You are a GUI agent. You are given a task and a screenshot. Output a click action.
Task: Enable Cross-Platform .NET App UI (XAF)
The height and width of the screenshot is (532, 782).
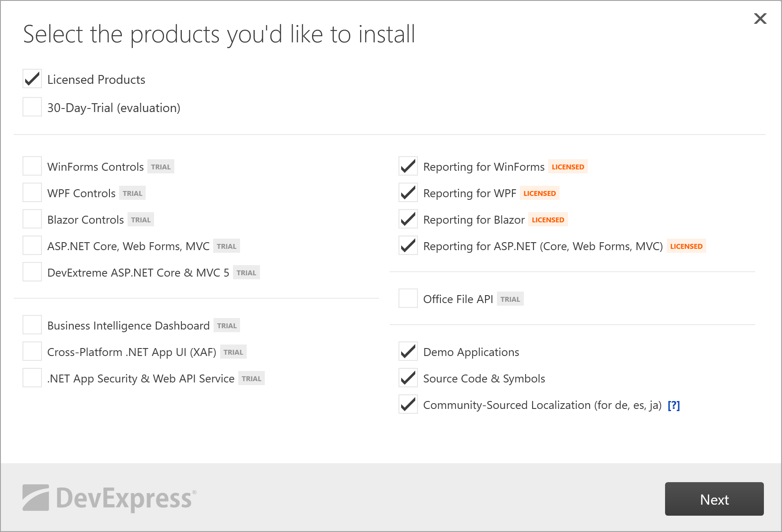(x=32, y=352)
